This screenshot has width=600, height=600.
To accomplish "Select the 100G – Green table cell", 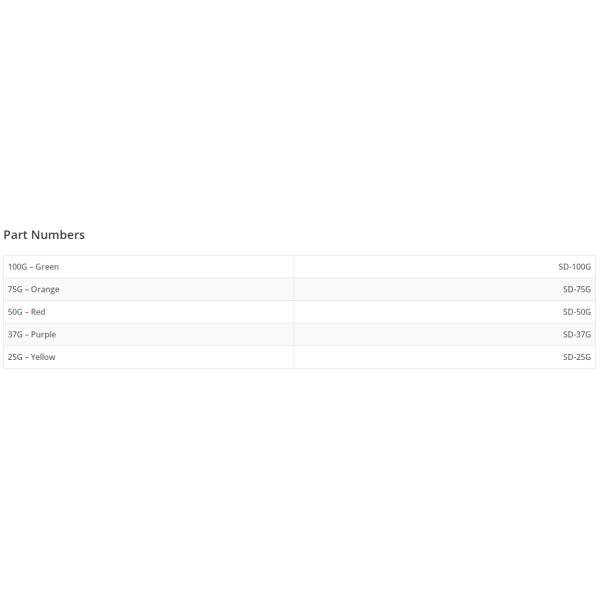I will point(149,267).
